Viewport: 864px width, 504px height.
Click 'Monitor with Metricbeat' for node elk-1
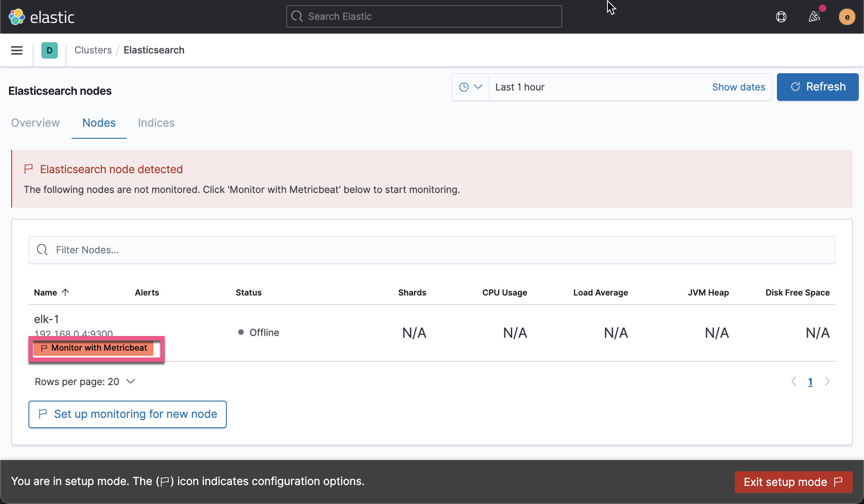96,348
